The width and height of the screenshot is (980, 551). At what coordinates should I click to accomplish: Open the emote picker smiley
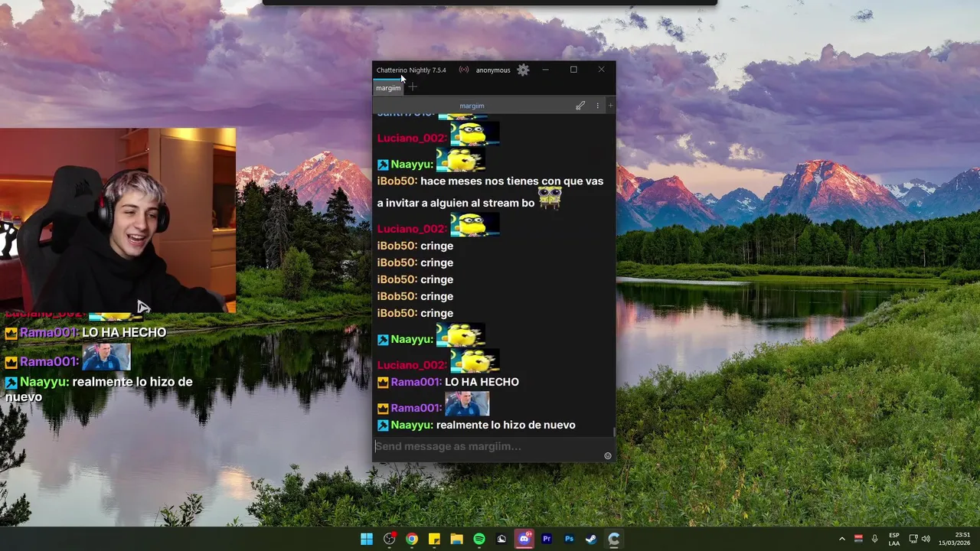[608, 455]
